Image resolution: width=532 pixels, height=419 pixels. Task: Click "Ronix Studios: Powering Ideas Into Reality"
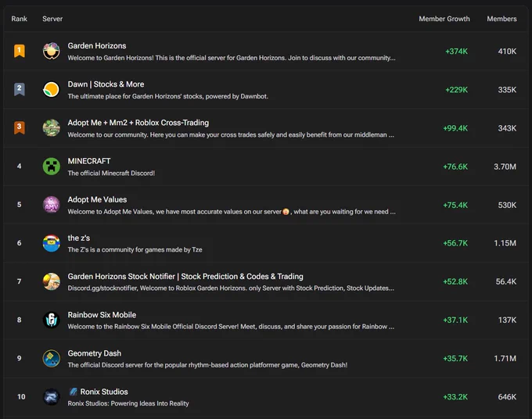click(128, 403)
